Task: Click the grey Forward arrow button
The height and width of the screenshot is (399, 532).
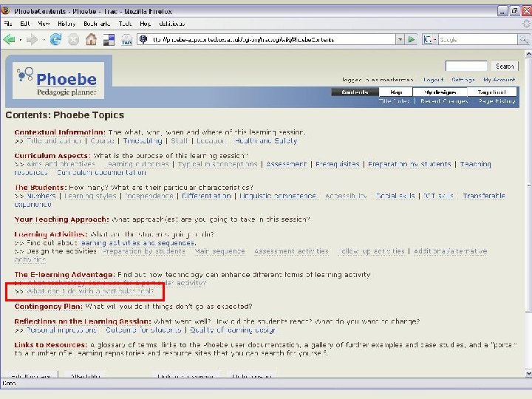Action: [x=33, y=40]
